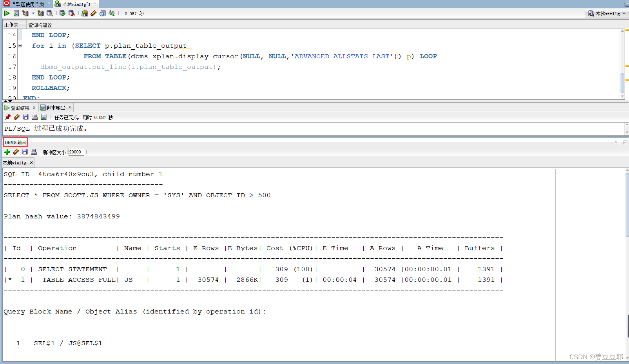Close the 欢迎使用 welcome tab
This screenshot has width=629, height=364.
(49, 4)
